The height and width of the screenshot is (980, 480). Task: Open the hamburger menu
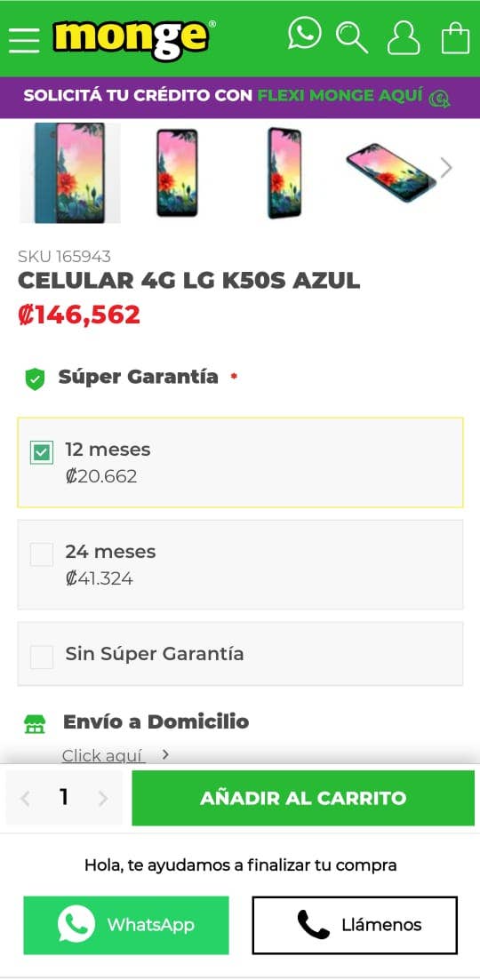pyautogui.click(x=24, y=40)
